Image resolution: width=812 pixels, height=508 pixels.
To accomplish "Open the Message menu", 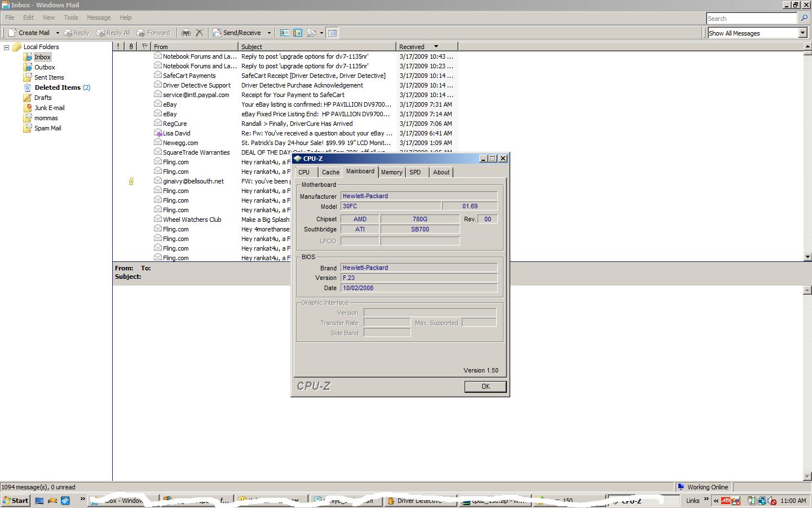I will (x=99, y=17).
